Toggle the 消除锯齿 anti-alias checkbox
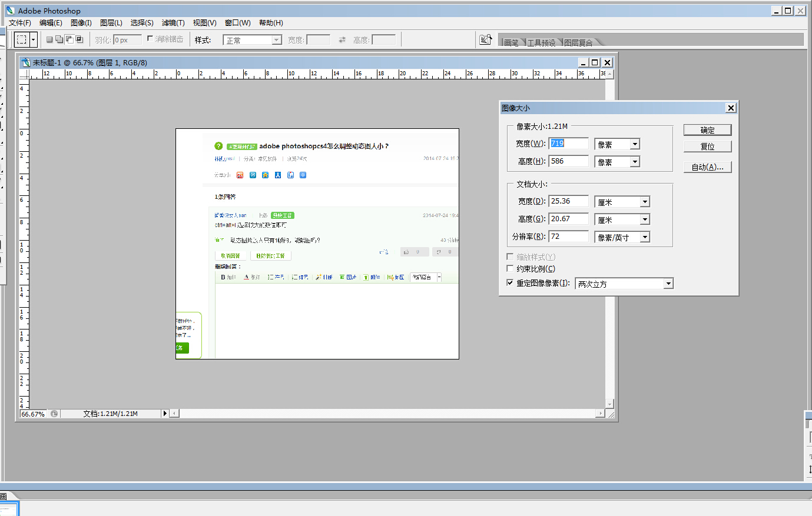 pos(150,38)
